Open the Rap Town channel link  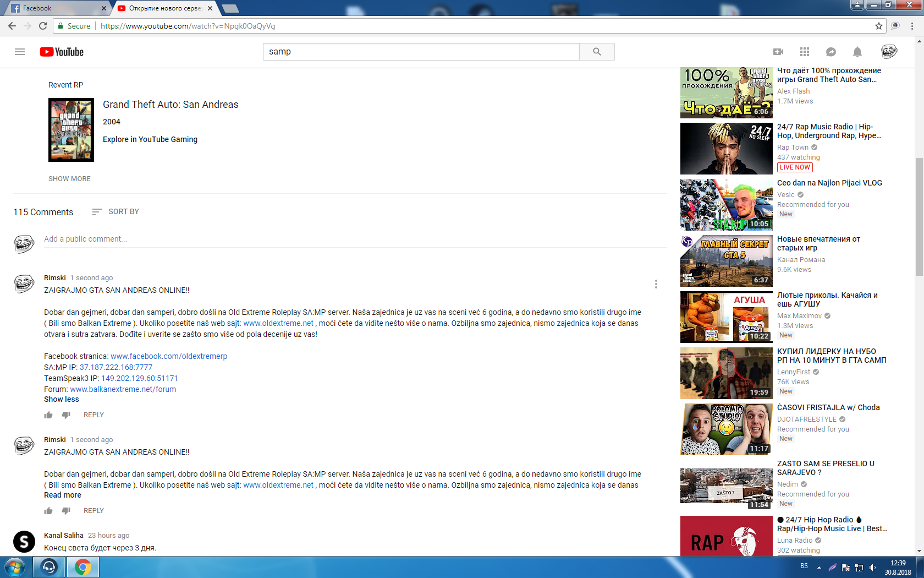click(793, 148)
